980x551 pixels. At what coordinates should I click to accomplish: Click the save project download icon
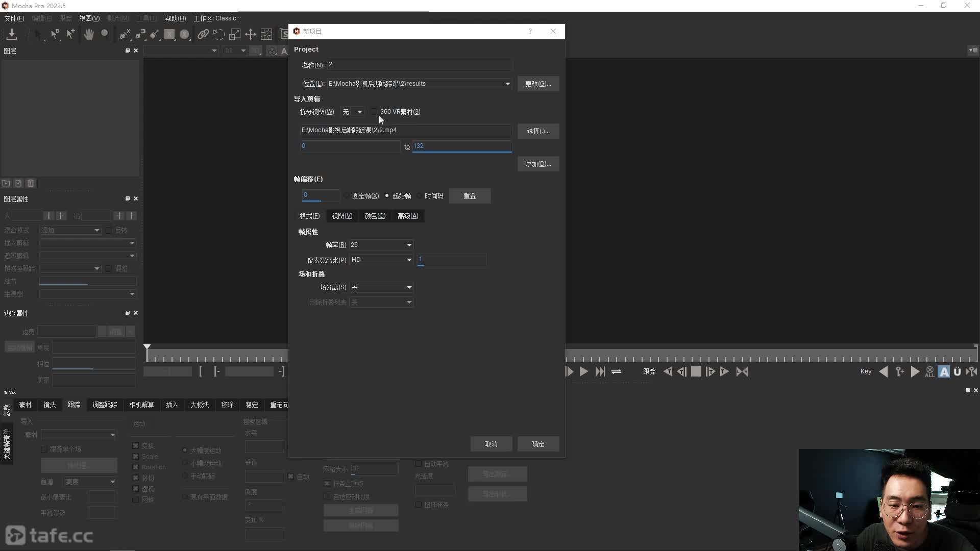[x=12, y=34]
